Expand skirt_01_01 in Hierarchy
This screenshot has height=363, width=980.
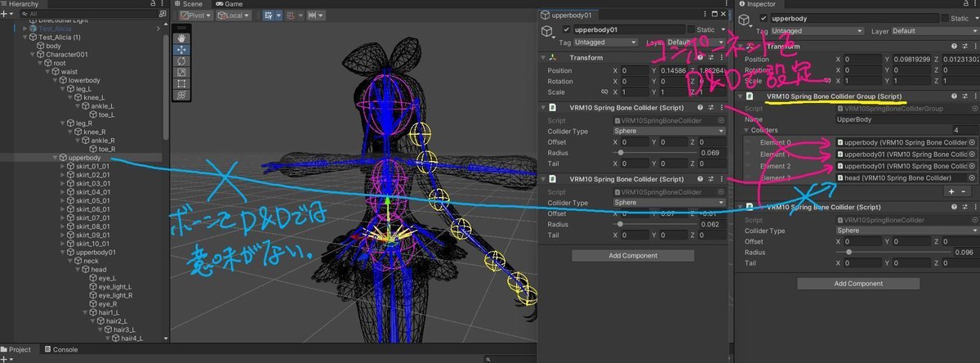64,166
